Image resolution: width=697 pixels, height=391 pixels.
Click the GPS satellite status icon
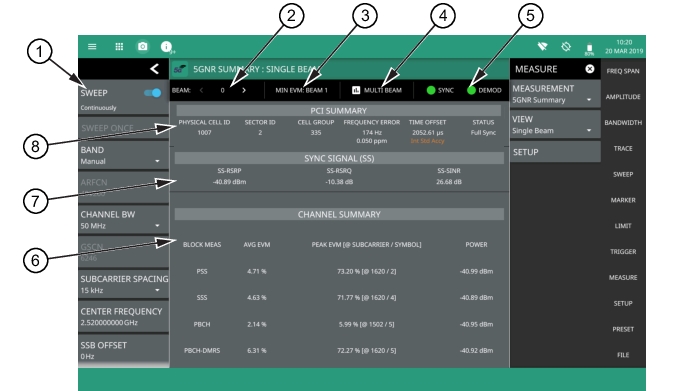click(566, 46)
